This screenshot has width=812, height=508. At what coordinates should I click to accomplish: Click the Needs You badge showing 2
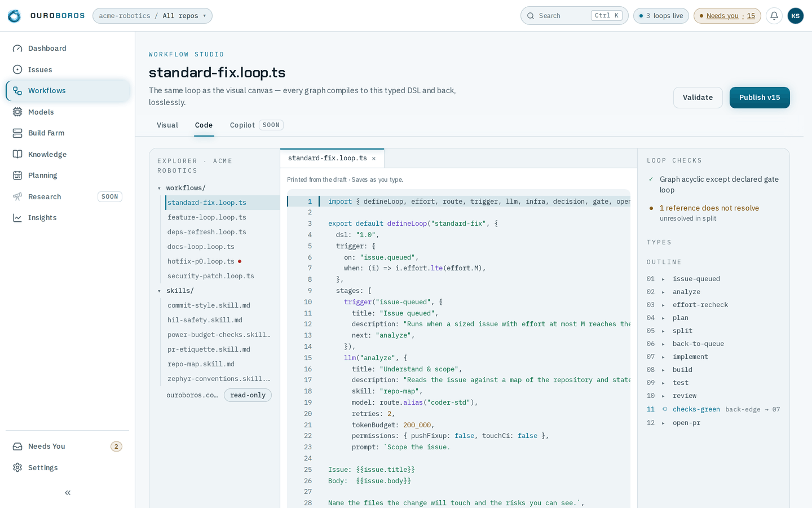116,446
